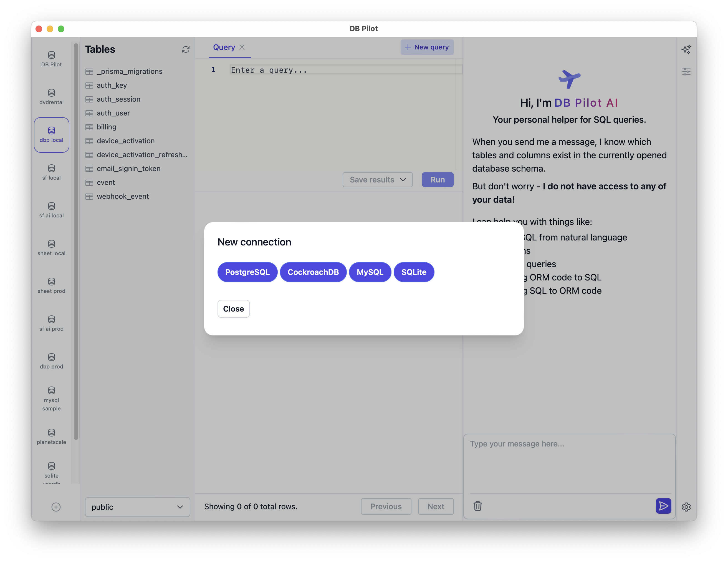
Task: Open settings gear at bottom right
Action: (686, 507)
